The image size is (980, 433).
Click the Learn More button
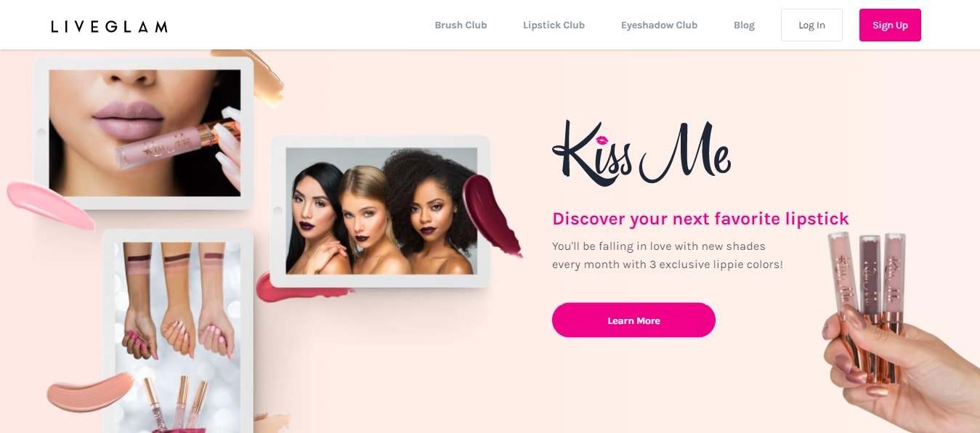pos(633,320)
